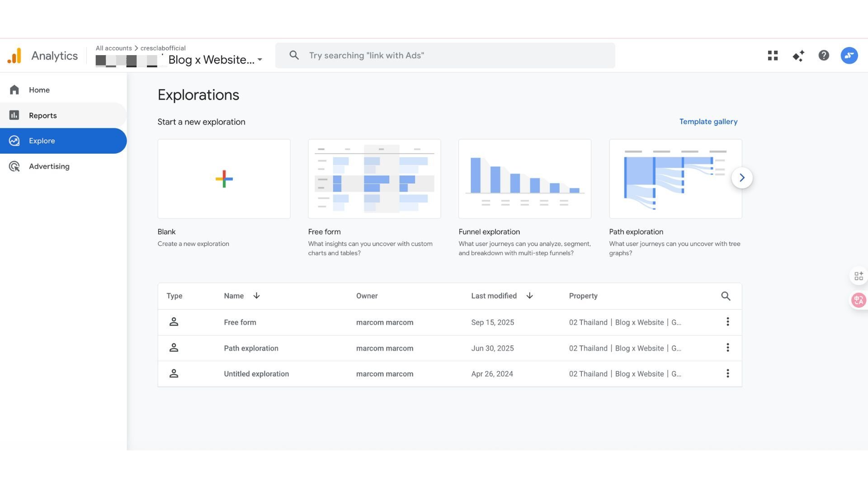Show next exploration templates with chevron arrow

click(742, 178)
